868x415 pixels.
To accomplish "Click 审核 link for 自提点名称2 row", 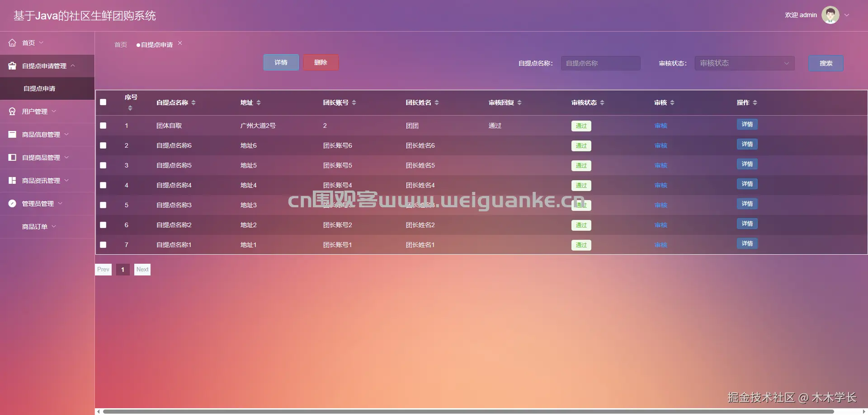I will tap(661, 225).
